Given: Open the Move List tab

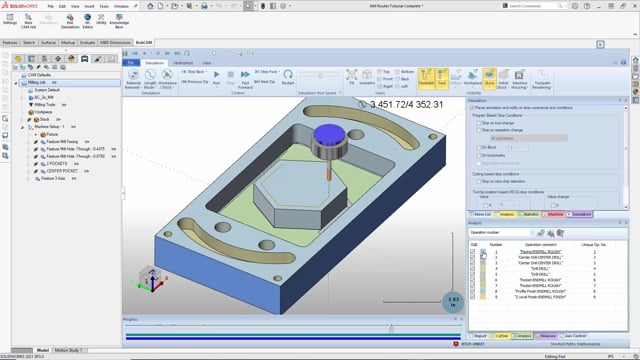Looking at the screenshot, I should click(480, 214).
